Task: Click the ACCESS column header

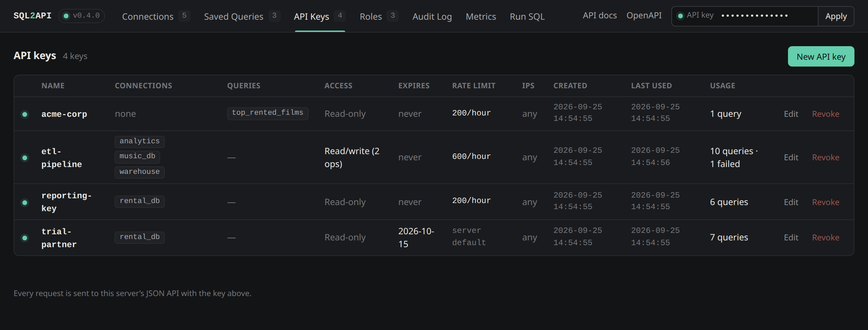Action: click(x=338, y=86)
